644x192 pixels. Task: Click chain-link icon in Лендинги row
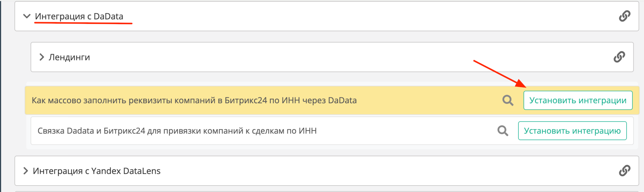[619, 57]
